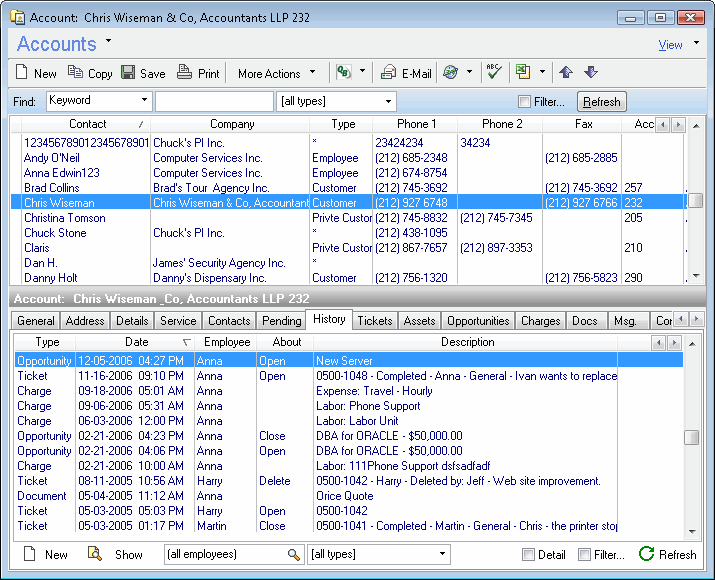Go to the next record with down arrow
Screen dimensions: 715x580
click(590, 73)
